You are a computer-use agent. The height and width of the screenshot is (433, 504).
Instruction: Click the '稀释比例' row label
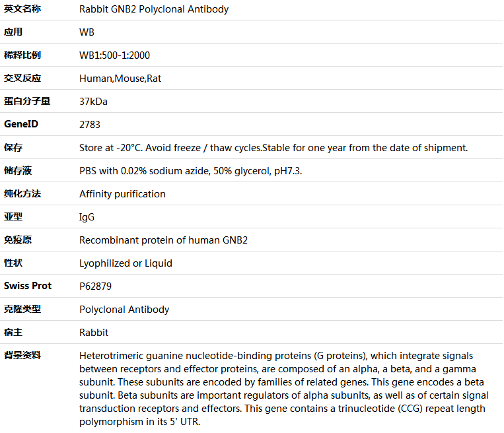22,55
